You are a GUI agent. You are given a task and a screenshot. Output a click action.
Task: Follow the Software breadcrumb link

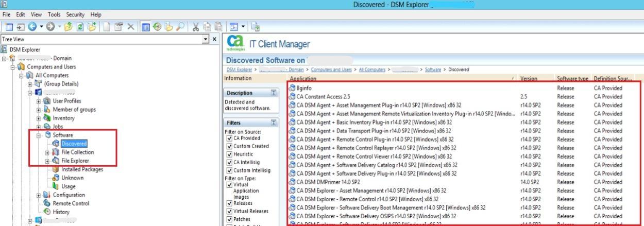pyautogui.click(x=434, y=70)
